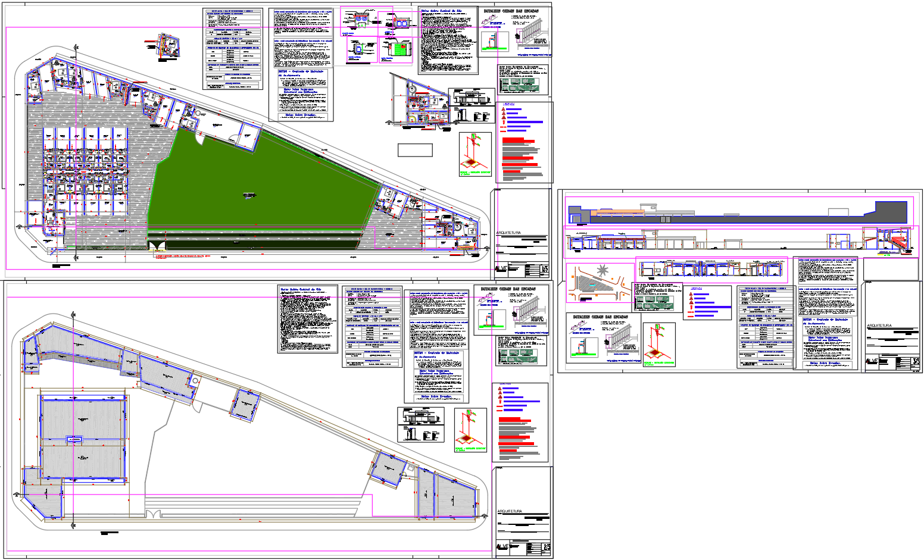
Task: Click the sheet number 1/5 in the title block
Action: pos(545,269)
